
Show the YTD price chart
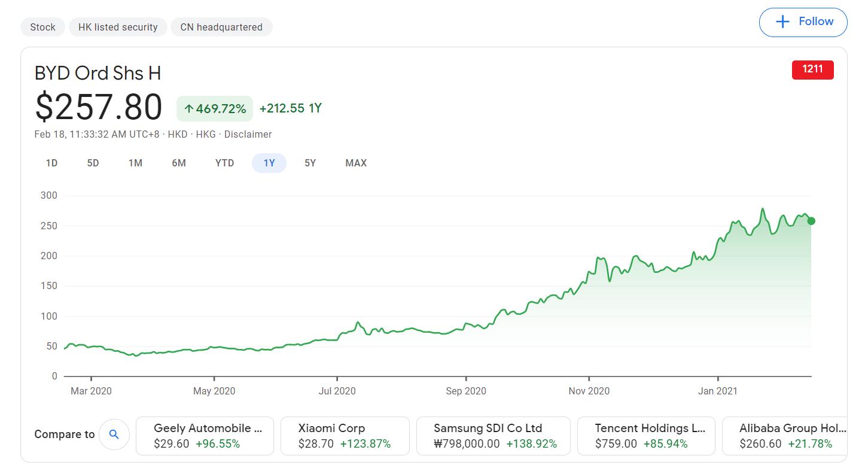[224, 163]
